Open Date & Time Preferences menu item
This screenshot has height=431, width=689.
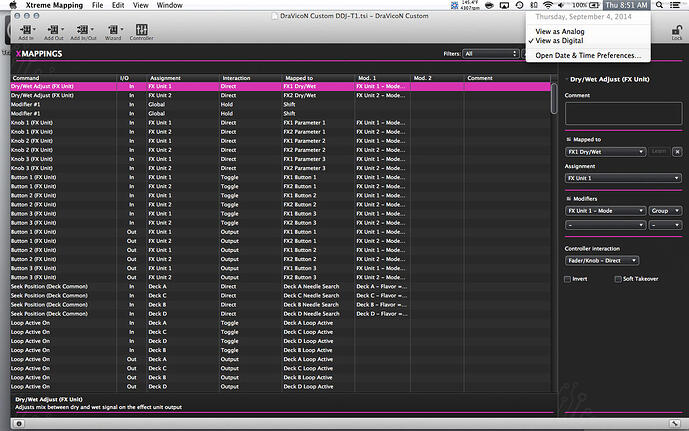click(588, 55)
